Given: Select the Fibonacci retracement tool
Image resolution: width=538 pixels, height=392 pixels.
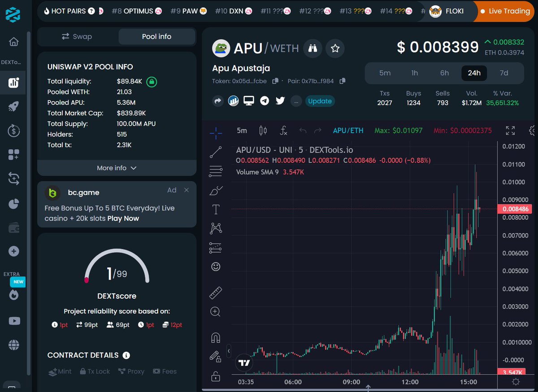Looking at the screenshot, I should tap(216, 171).
